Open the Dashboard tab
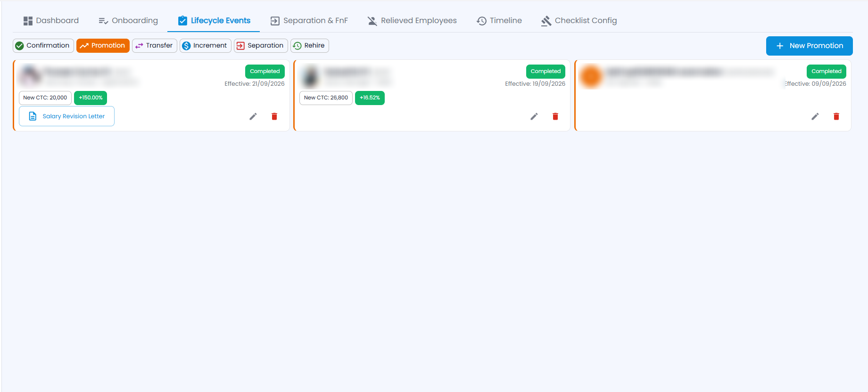The height and width of the screenshot is (392, 868). tap(51, 21)
